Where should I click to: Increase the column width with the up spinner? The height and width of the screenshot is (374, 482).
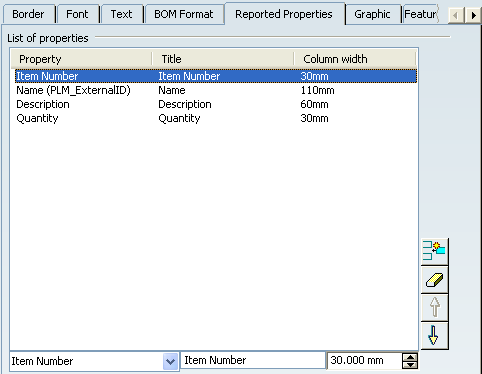[x=410, y=357]
